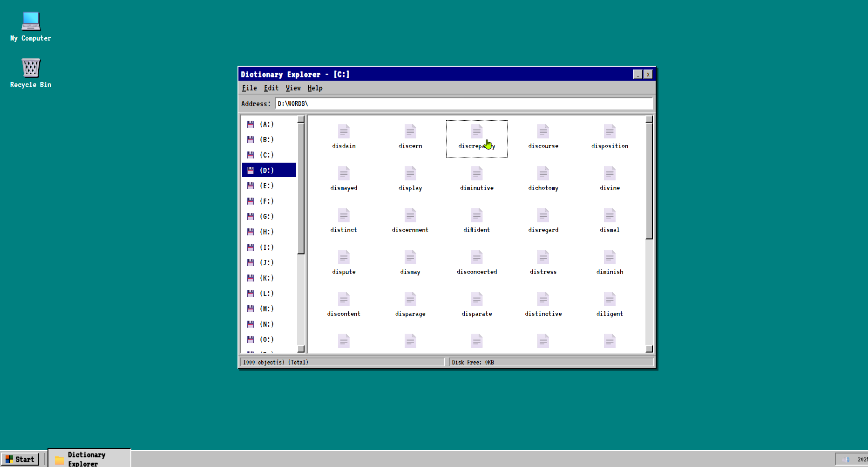The width and height of the screenshot is (868, 467).
Task: Select drive (C:) in the sidebar
Action: click(x=266, y=155)
